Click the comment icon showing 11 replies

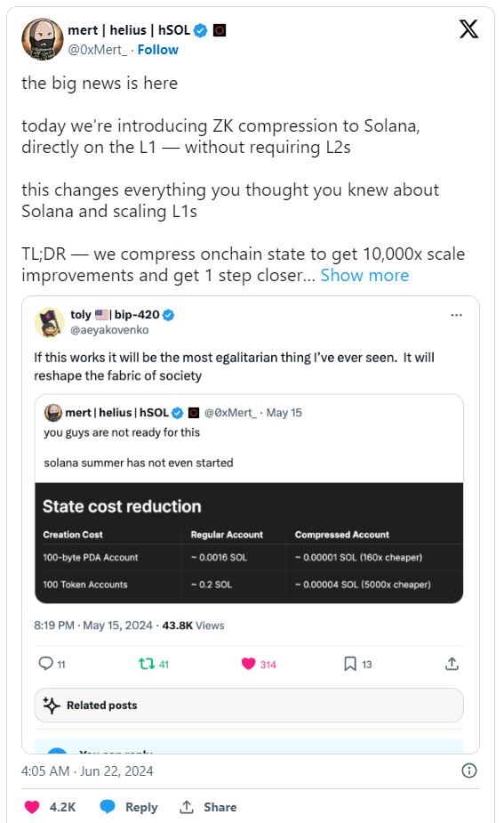coord(45,664)
